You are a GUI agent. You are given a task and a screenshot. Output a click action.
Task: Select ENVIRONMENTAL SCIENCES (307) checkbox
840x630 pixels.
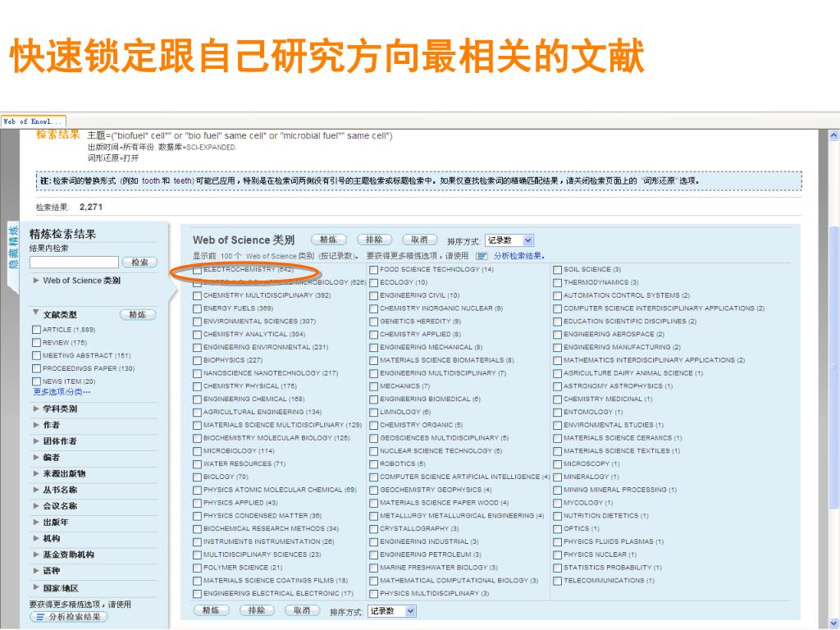point(197,322)
